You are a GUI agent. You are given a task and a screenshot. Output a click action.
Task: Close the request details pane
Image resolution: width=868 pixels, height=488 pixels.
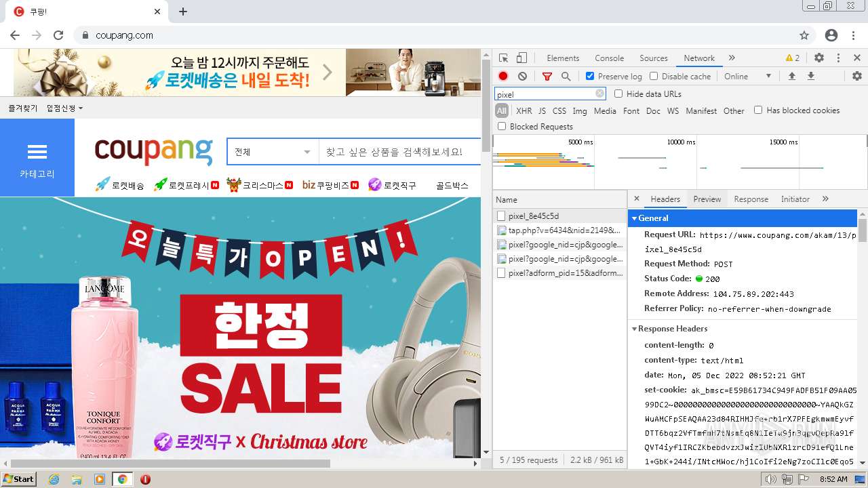pyautogui.click(x=637, y=199)
